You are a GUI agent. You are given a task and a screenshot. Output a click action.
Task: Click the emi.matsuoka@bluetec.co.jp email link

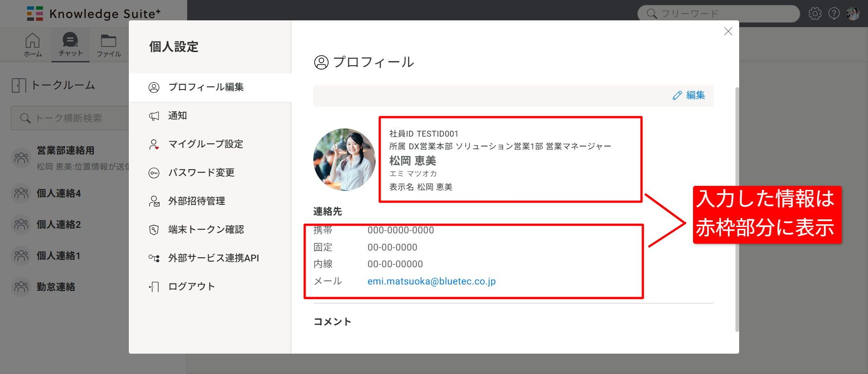[431, 281]
